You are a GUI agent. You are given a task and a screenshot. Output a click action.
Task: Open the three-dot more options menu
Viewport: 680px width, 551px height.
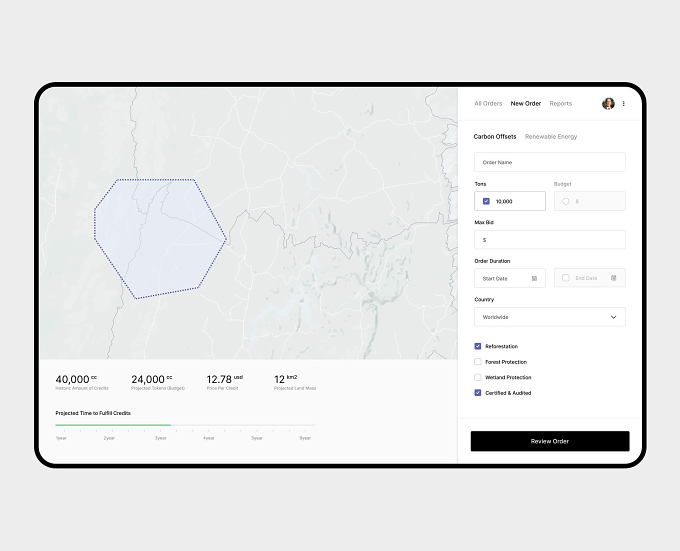624,104
